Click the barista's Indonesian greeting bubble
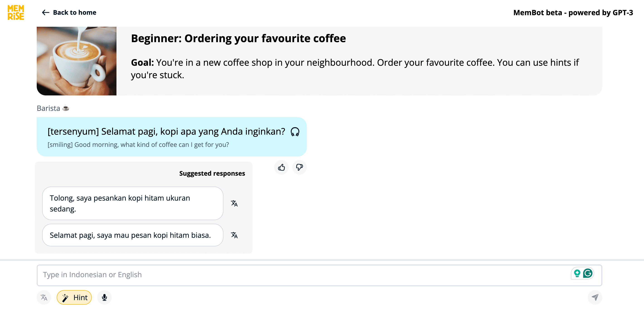The width and height of the screenshot is (644, 311). 166,132
